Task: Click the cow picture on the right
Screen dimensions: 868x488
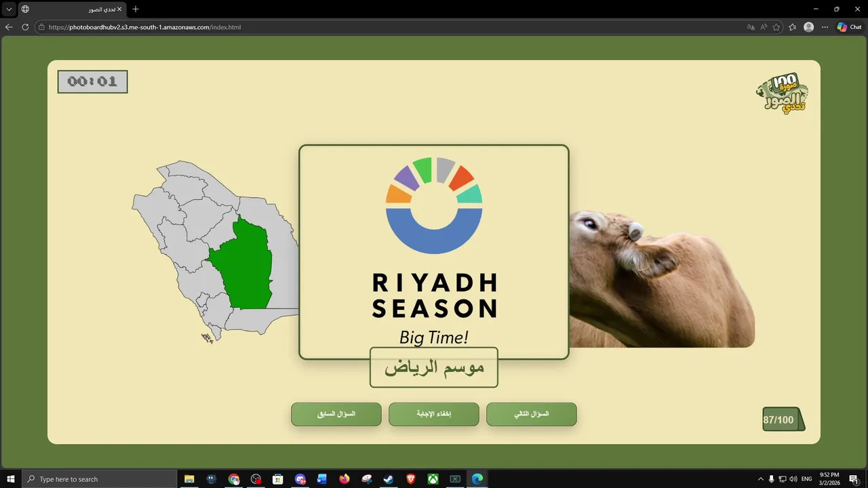Action: coord(662,279)
